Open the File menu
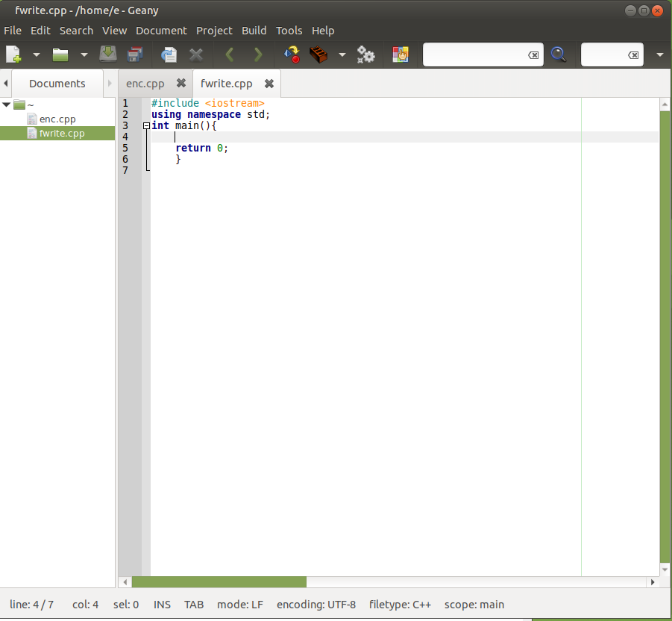Image resolution: width=672 pixels, height=621 pixels. (13, 31)
